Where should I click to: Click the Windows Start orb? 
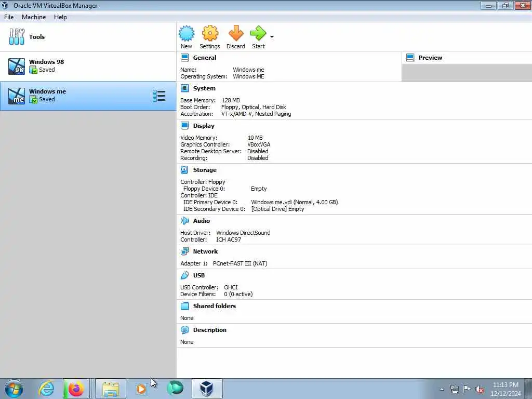(x=14, y=389)
